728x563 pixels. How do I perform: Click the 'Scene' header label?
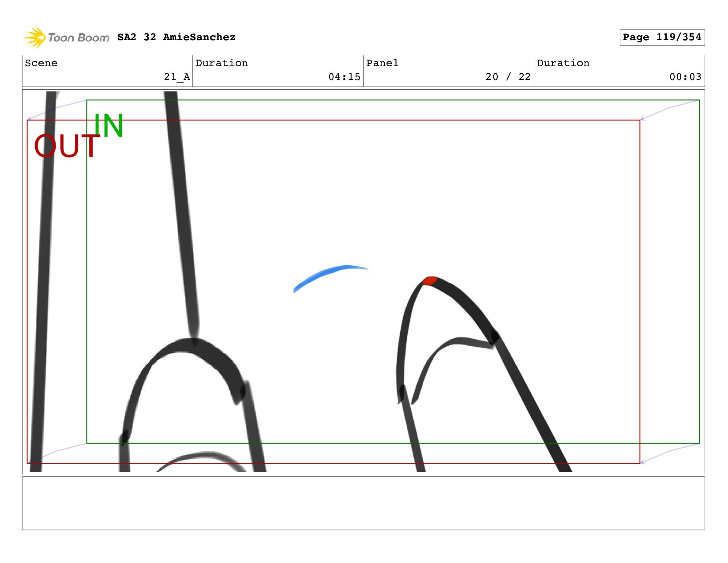click(41, 63)
